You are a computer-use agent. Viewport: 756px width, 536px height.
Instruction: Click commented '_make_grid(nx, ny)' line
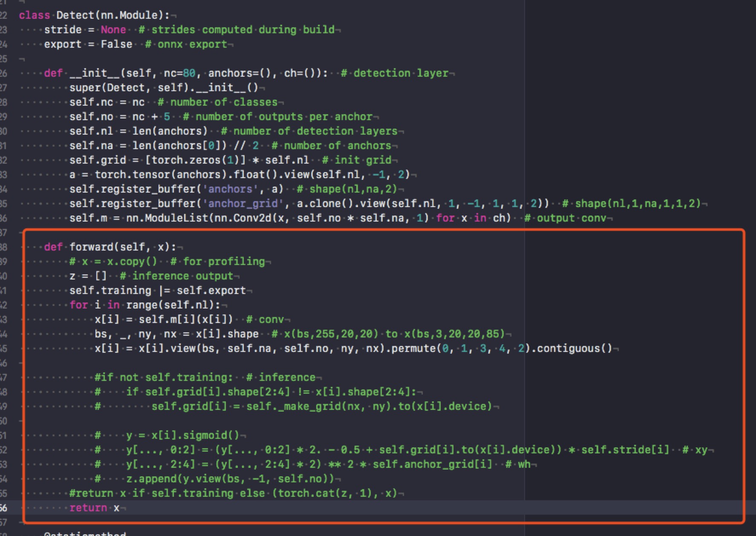[x=294, y=406]
